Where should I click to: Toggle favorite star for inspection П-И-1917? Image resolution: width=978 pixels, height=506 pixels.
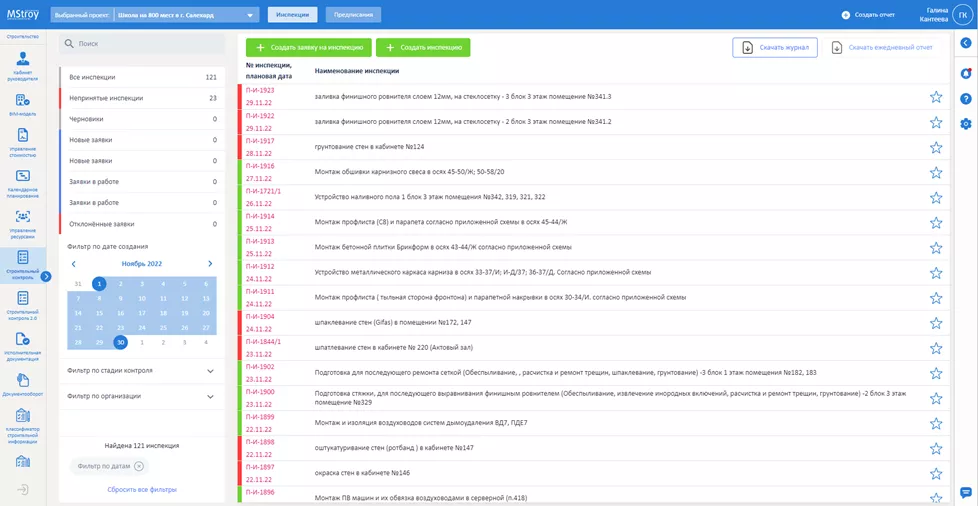click(x=936, y=147)
